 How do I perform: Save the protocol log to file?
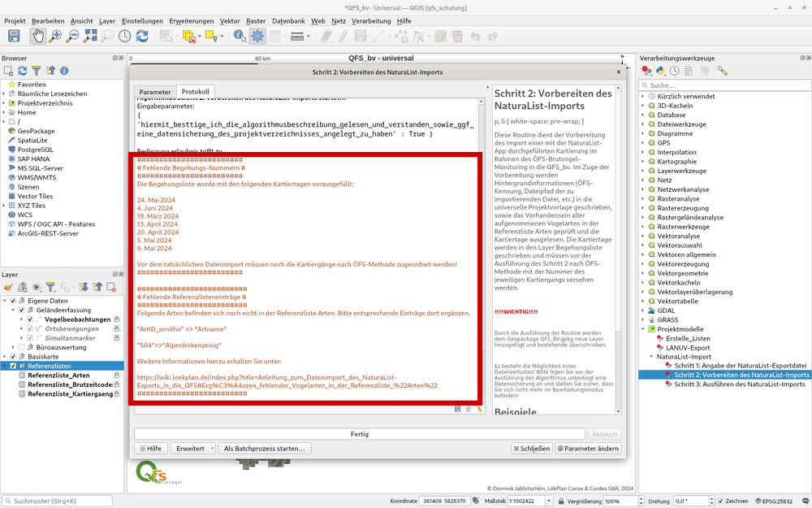[457, 409]
